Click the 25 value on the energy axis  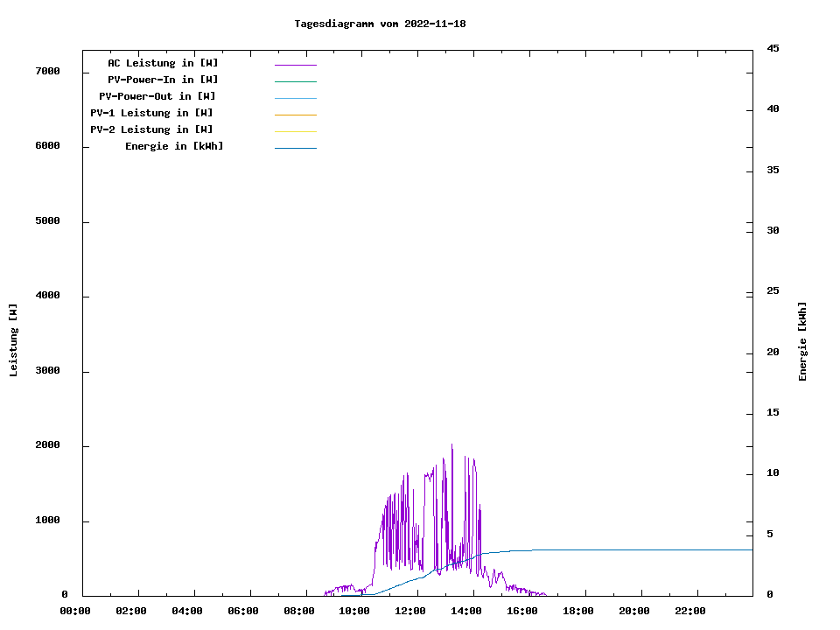[773, 291]
